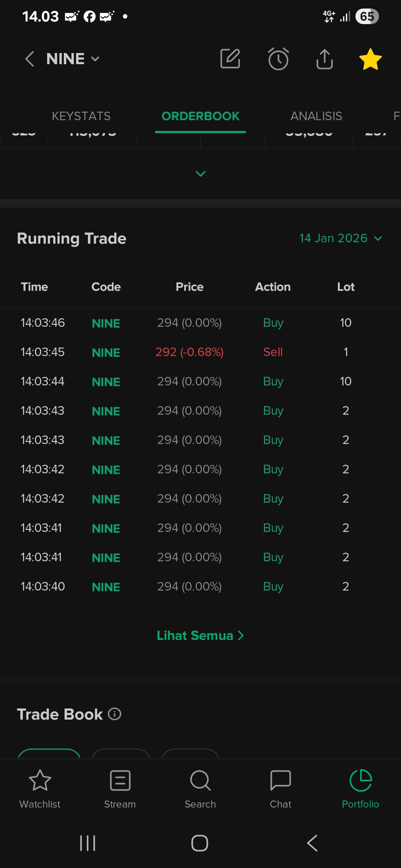Tap the share icon in the header

coord(325,59)
